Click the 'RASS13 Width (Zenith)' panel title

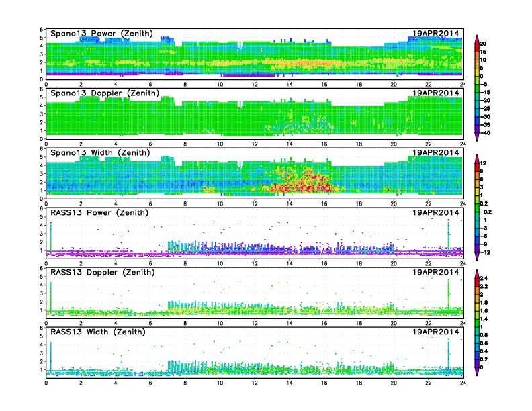[97, 332]
